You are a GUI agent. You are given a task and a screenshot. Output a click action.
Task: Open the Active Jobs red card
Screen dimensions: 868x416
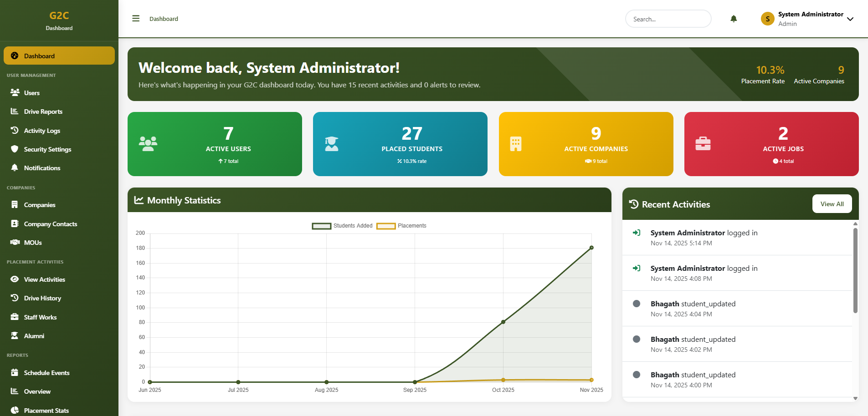[x=771, y=144]
